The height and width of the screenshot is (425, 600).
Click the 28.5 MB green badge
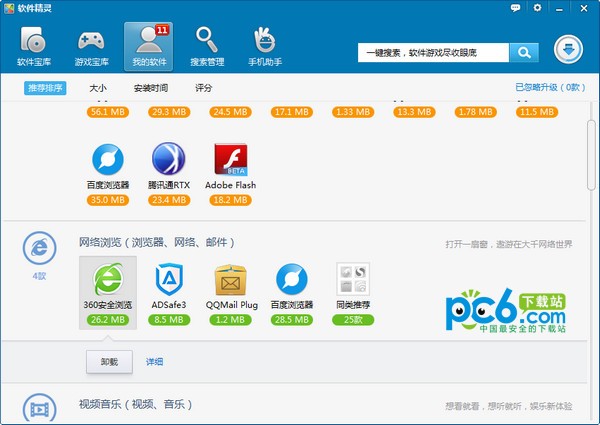pos(292,320)
